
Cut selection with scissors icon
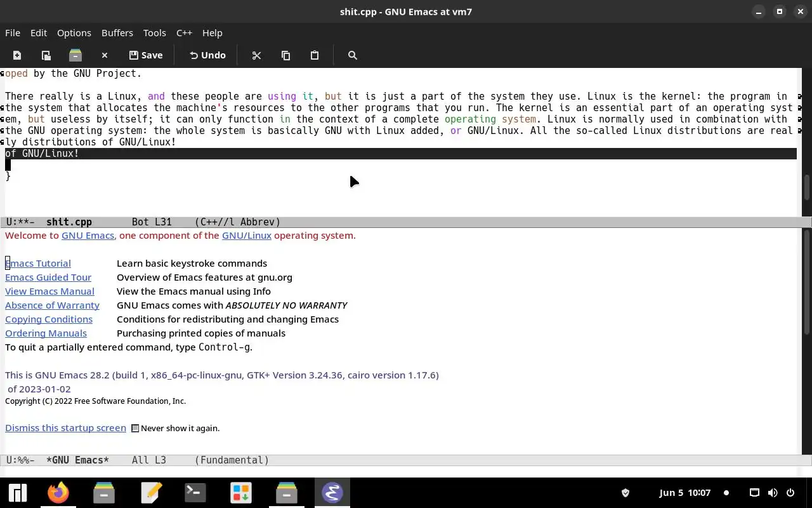(x=256, y=55)
